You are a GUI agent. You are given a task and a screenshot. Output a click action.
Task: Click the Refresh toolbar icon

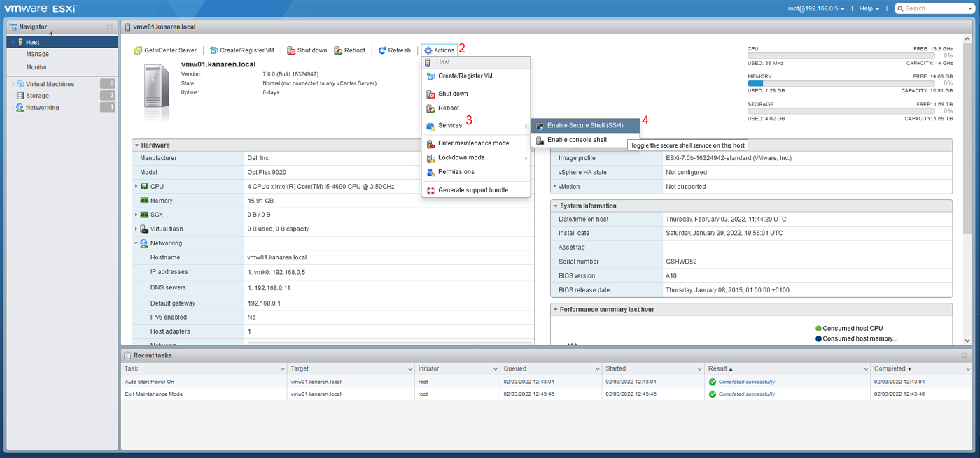[395, 50]
